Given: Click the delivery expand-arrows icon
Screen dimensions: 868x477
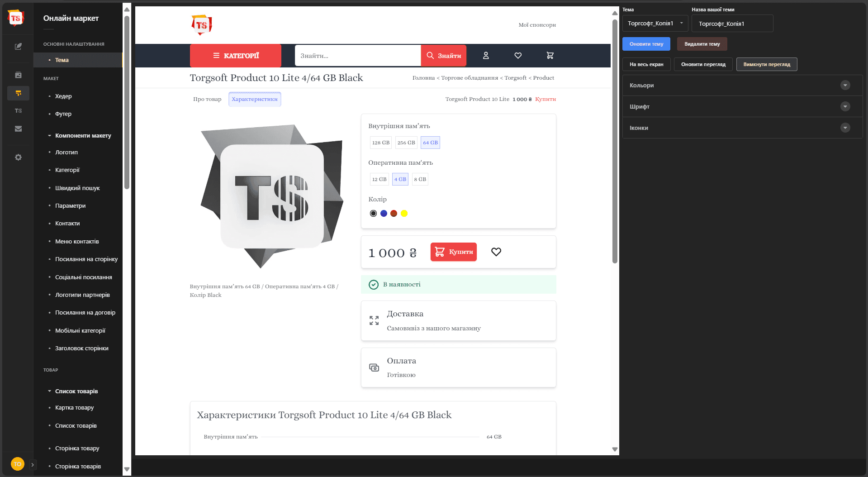Looking at the screenshot, I should [374, 320].
